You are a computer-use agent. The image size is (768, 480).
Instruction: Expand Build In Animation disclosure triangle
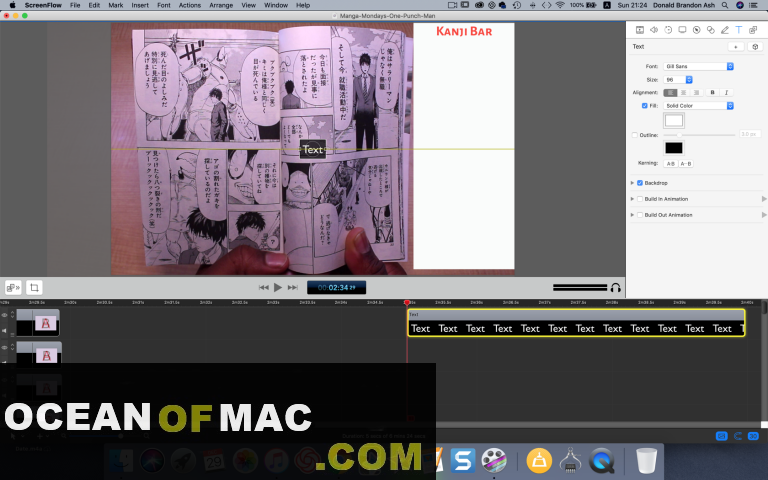pos(632,199)
